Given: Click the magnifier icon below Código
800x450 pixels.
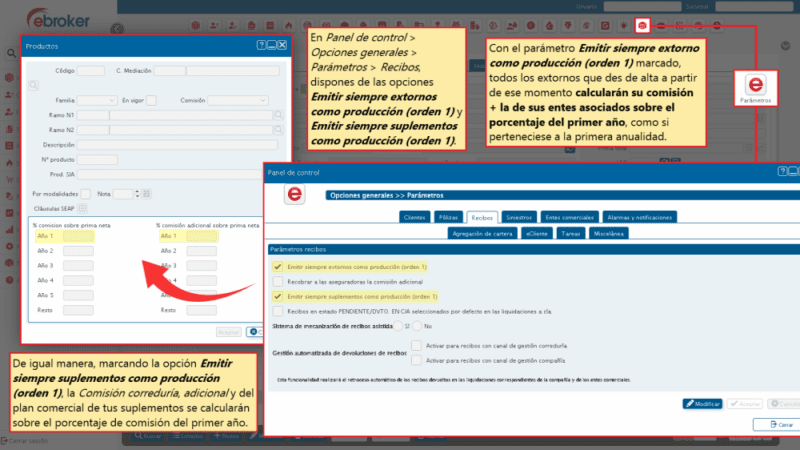Looking at the screenshot, I should pyautogui.click(x=33, y=86).
